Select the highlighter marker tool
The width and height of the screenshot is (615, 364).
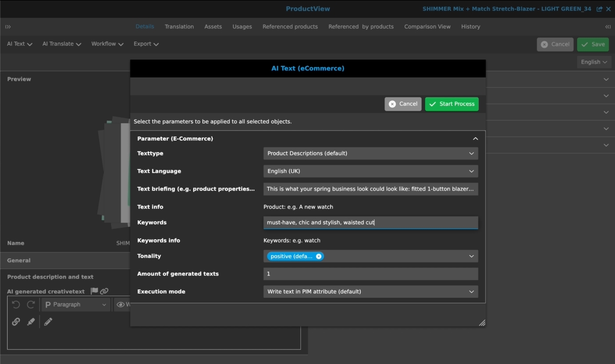click(x=31, y=322)
